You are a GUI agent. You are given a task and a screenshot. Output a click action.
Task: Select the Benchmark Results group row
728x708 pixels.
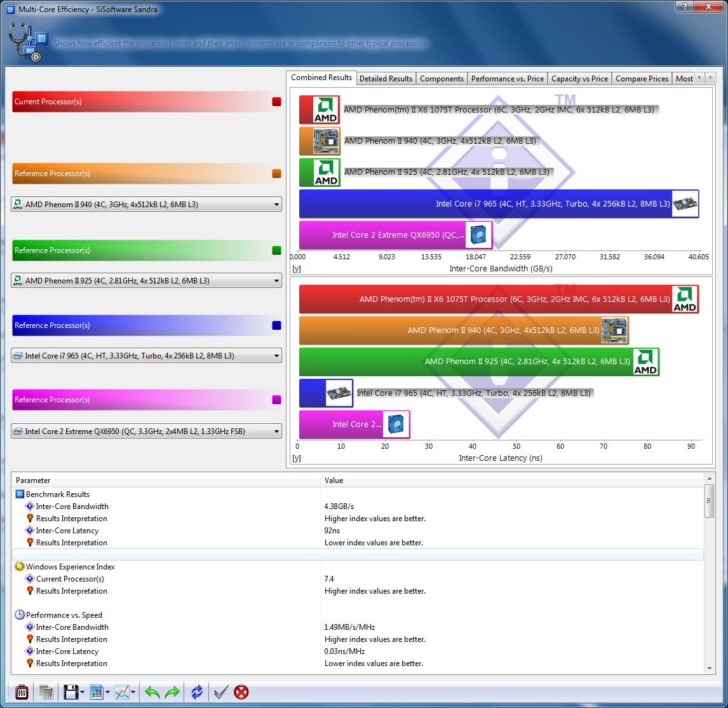(358, 494)
